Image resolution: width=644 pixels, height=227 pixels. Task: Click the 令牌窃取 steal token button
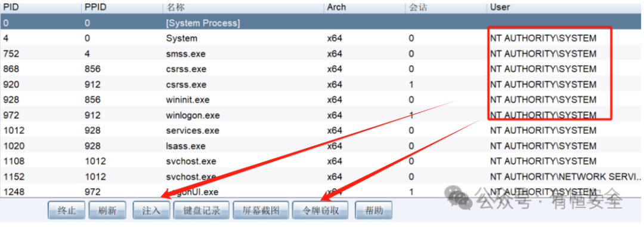tap(321, 210)
